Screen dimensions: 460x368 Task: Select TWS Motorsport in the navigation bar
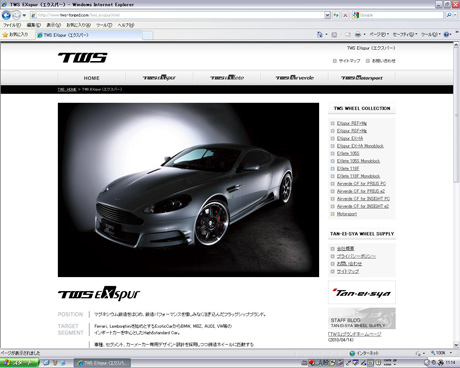coord(362,78)
